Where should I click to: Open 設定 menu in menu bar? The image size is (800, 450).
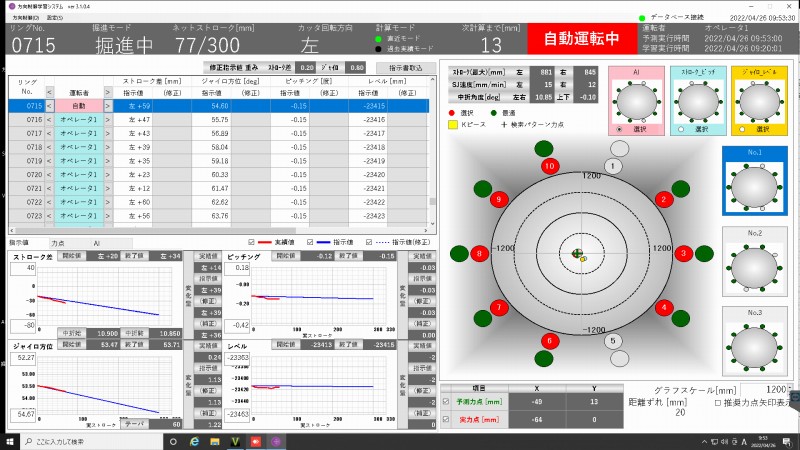point(54,18)
